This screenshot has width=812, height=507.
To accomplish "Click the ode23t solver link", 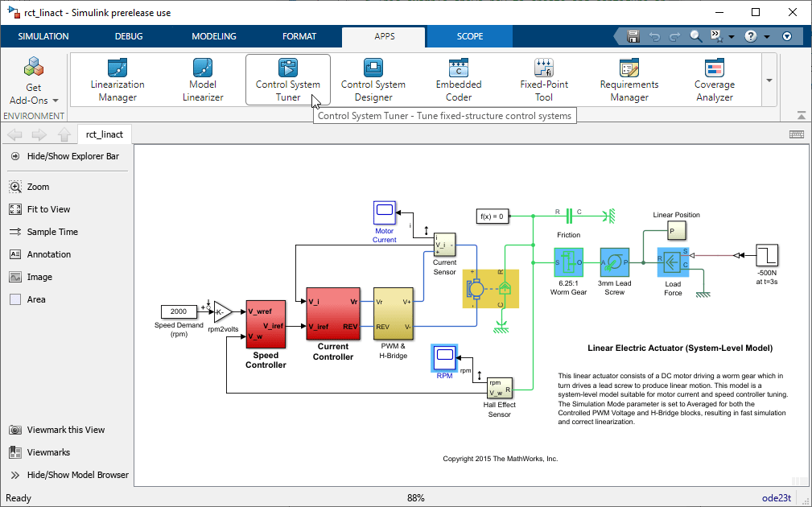I will point(777,498).
